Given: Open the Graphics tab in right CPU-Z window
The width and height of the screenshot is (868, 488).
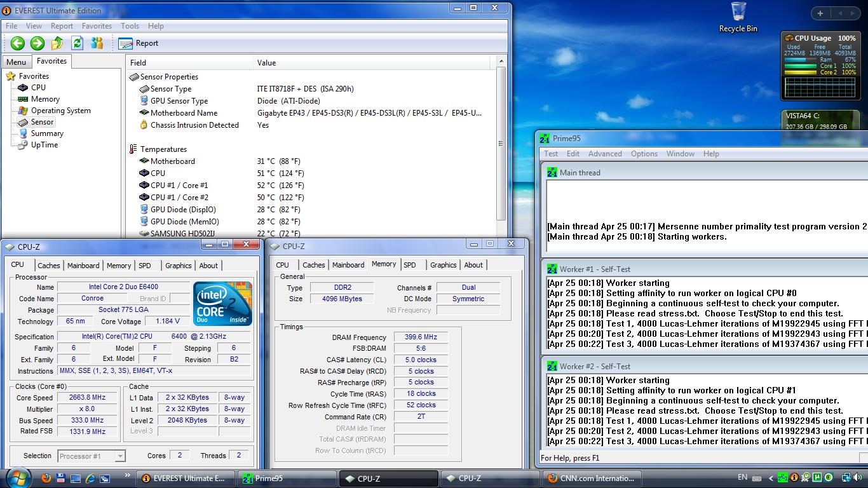Looking at the screenshot, I should pyautogui.click(x=443, y=265).
